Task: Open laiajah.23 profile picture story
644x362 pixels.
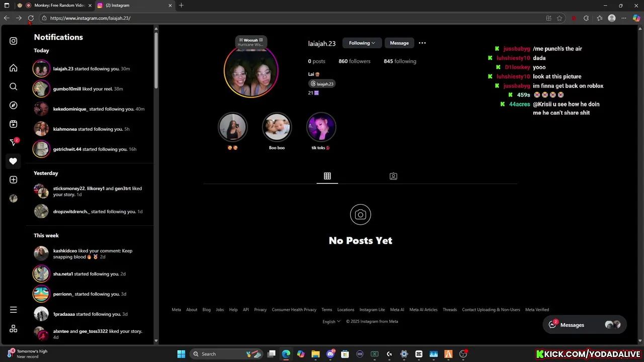Action: [251, 70]
